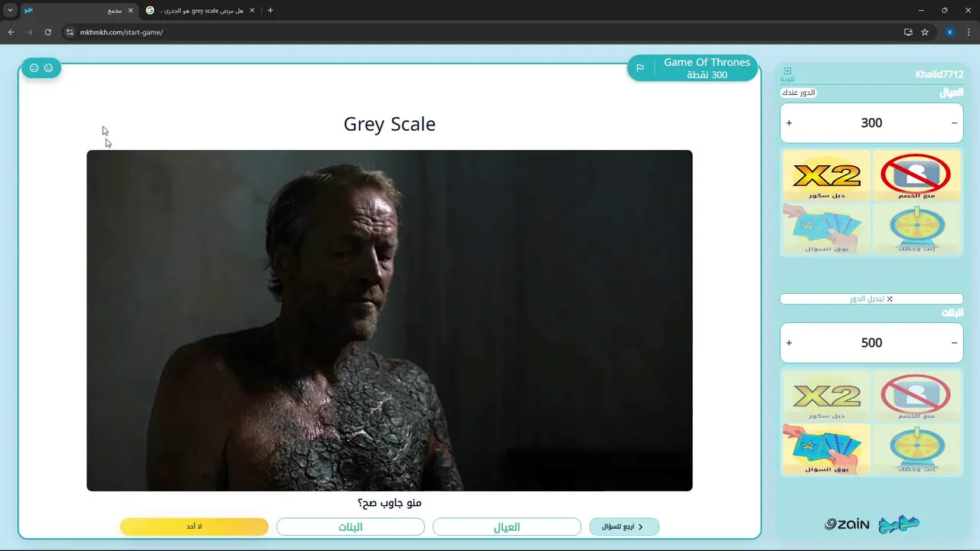Decrease البنات score with minus button
Screen dimensions: 980x551
tap(954, 343)
